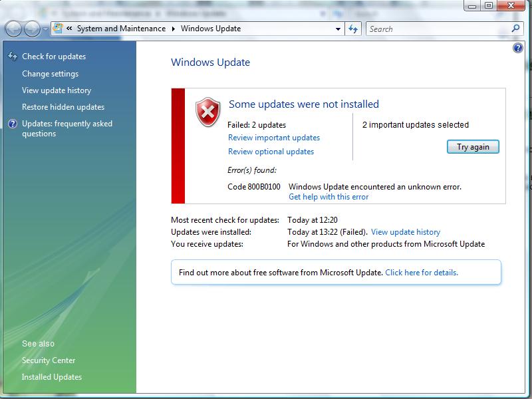Select System and Maintenance breadcrumb

pos(121,29)
